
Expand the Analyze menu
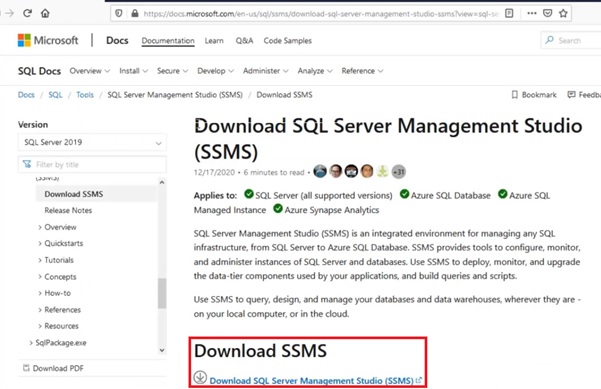tap(315, 71)
